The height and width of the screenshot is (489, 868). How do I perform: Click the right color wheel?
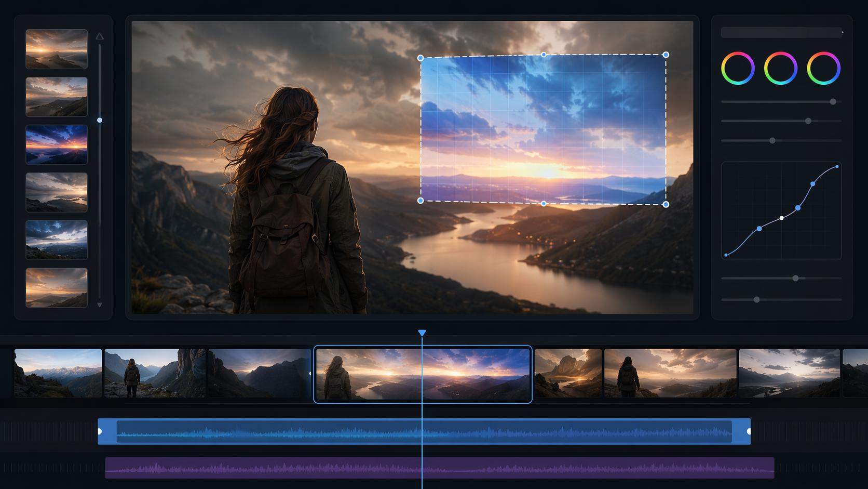[824, 68]
